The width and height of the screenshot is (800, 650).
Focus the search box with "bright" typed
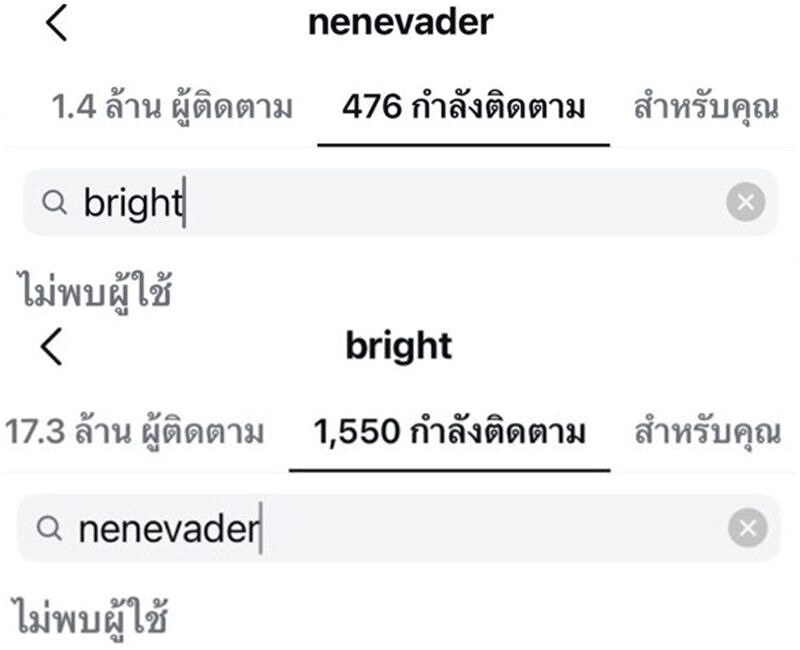(400, 203)
